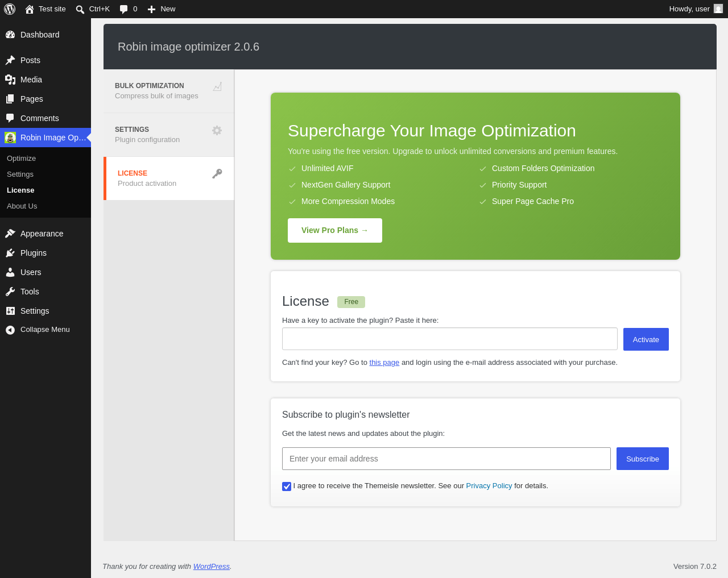The image size is (728, 578).
Task: Switch to the Settings plugin configuration tab
Action: point(169,135)
